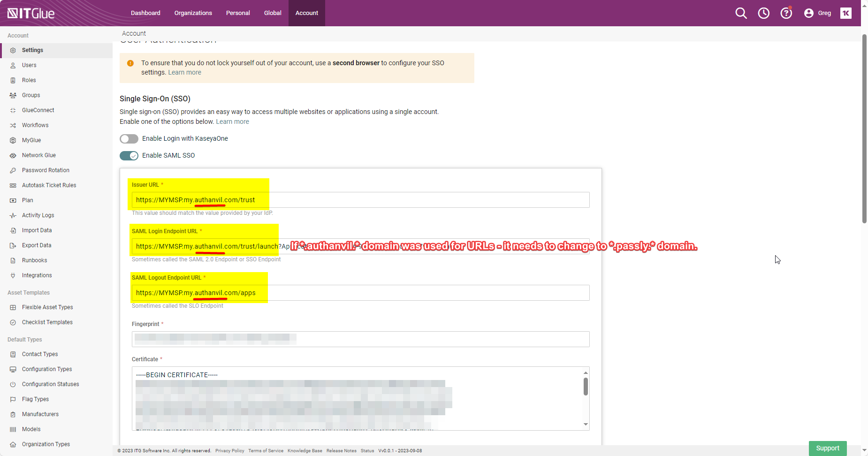The height and width of the screenshot is (456, 868).
Task: Toggle Enable SAML SSO switch off
Action: [x=129, y=156]
